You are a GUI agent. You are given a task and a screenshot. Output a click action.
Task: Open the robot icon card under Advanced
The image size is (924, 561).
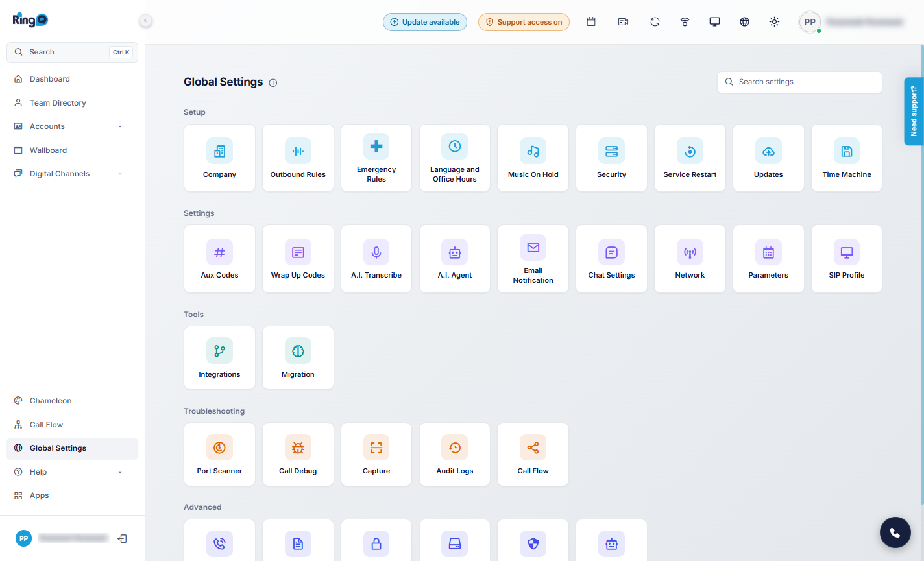611,540
